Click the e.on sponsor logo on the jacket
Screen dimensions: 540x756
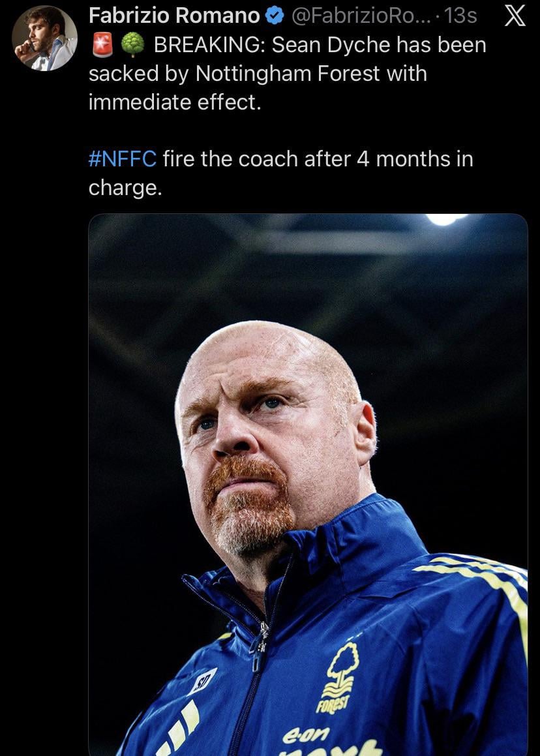click(x=307, y=735)
